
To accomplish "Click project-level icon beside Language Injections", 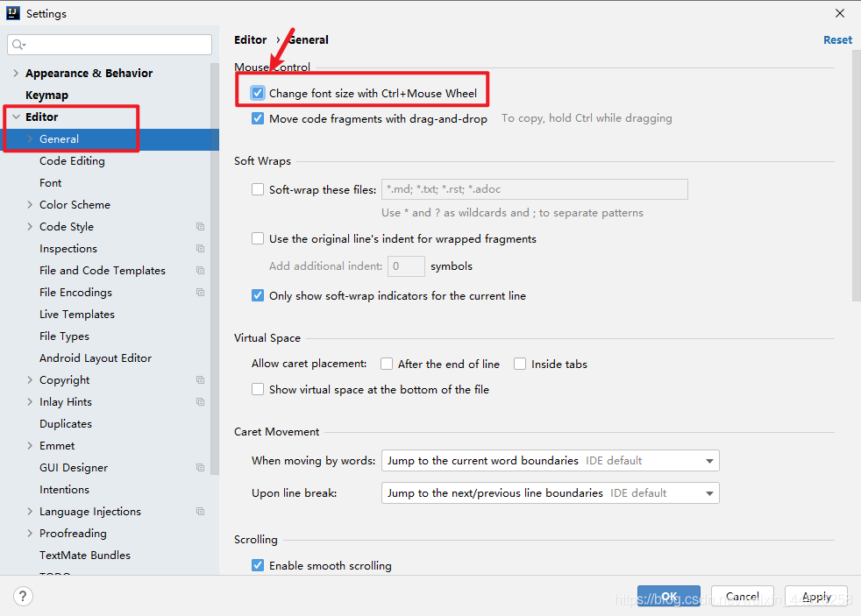I will click(201, 511).
